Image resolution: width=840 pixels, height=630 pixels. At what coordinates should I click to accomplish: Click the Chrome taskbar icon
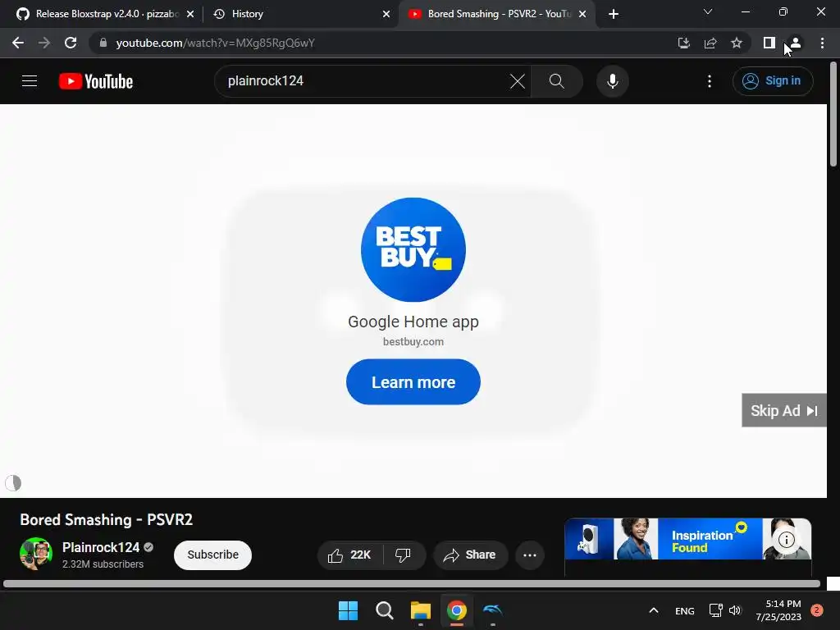[456, 610]
